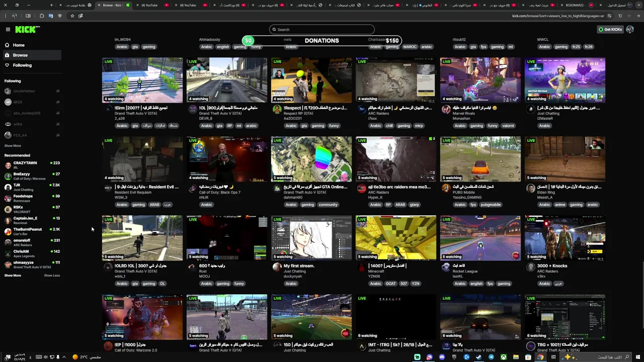
Task: Open the user avatar menu
Action: click(630, 30)
